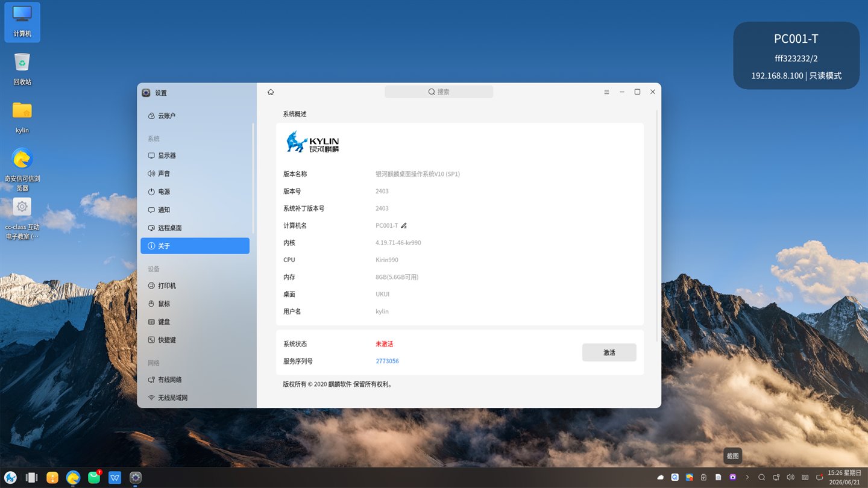Click the Settings gear icon in taskbar
Viewport: 868px width, 488px height.
pyautogui.click(x=136, y=478)
